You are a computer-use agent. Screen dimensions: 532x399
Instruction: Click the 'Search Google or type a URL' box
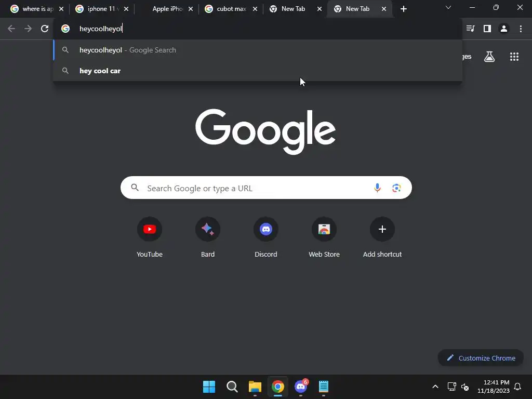(x=266, y=188)
